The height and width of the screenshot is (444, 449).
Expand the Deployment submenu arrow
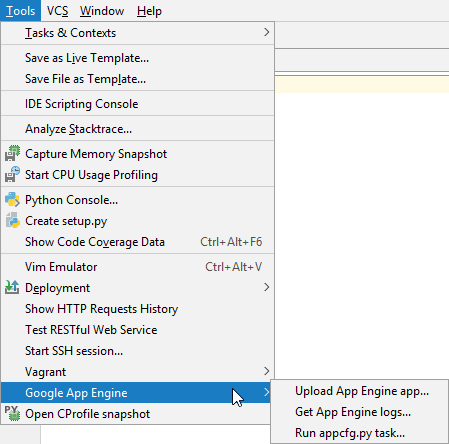click(x=266, y=287)
